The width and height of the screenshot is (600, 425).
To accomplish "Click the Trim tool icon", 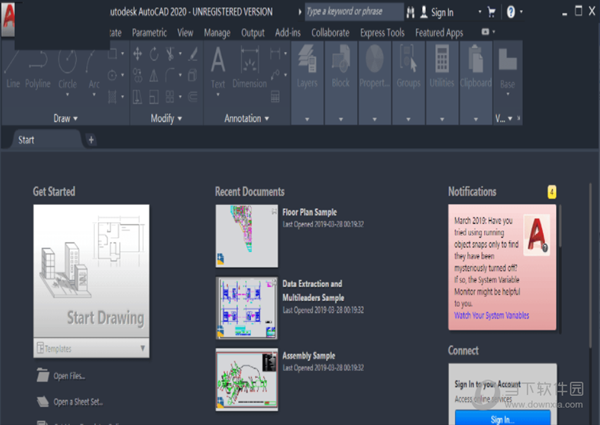I will [x=170, y=54].
